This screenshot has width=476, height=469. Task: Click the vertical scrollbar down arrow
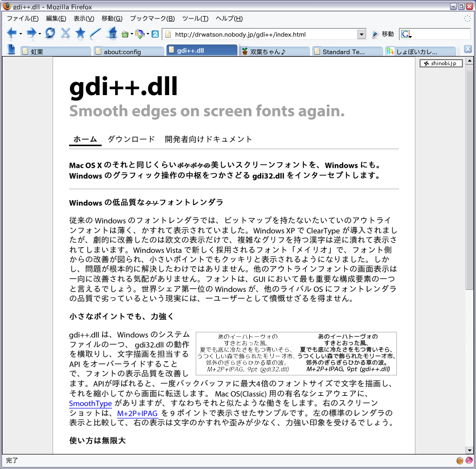tap(469, 450)
